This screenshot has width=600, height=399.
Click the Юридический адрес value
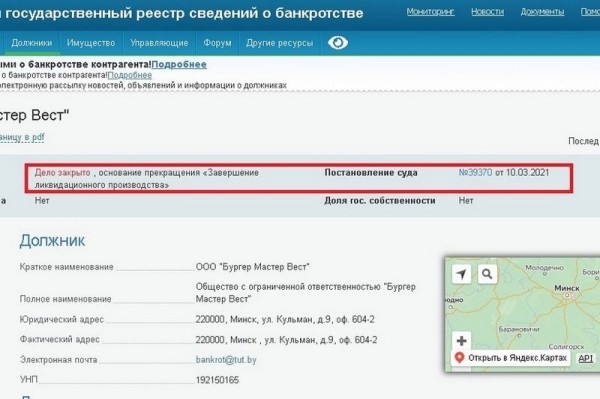285,319
